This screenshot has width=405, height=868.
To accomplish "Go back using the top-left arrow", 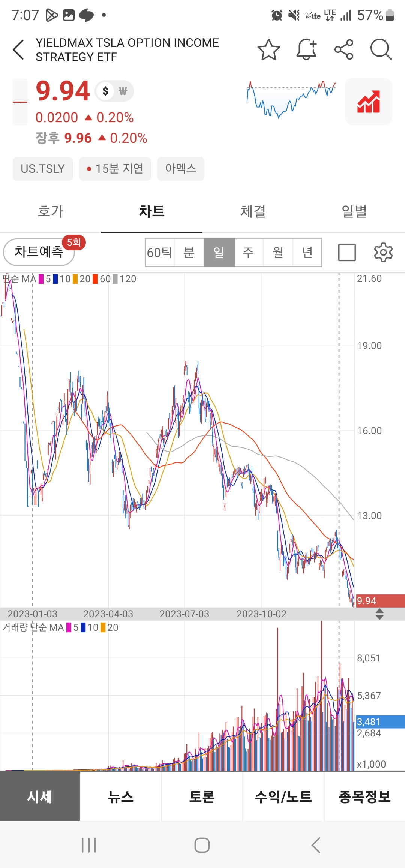I will tap(18, 49).
